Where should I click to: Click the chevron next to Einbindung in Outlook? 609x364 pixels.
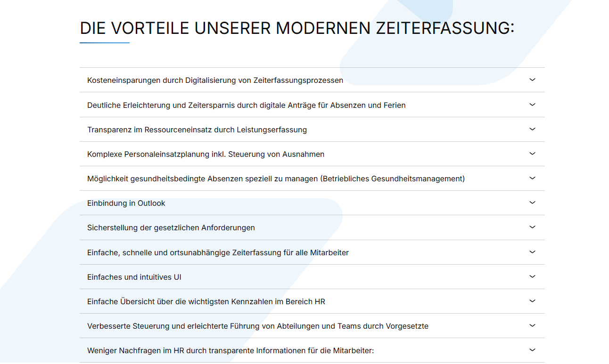pyautogui.click(x=532, y=203)
